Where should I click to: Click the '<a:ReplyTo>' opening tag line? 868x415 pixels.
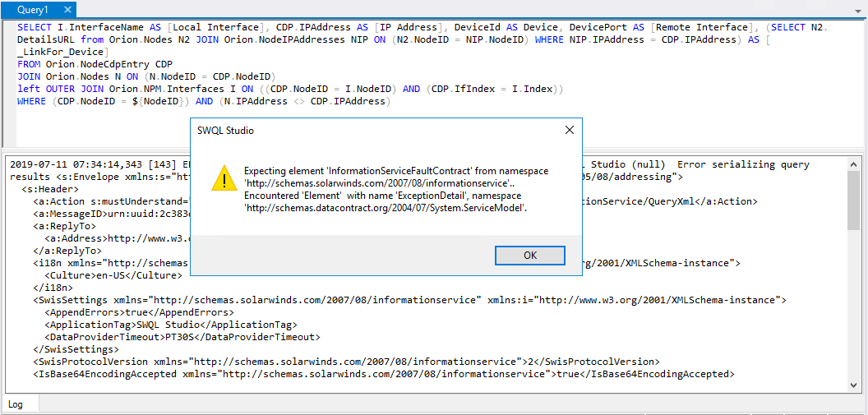[x=64, y=226]
